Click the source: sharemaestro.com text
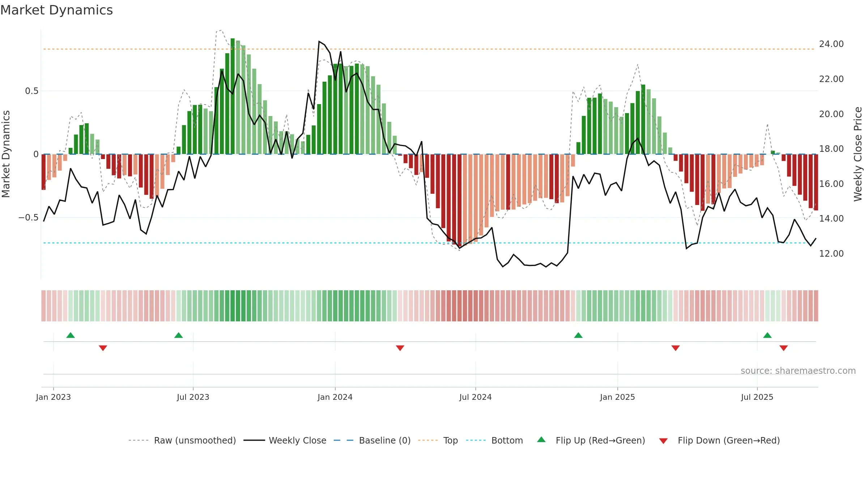This screenshot has width=868, height=488. (x=798, y=371)
